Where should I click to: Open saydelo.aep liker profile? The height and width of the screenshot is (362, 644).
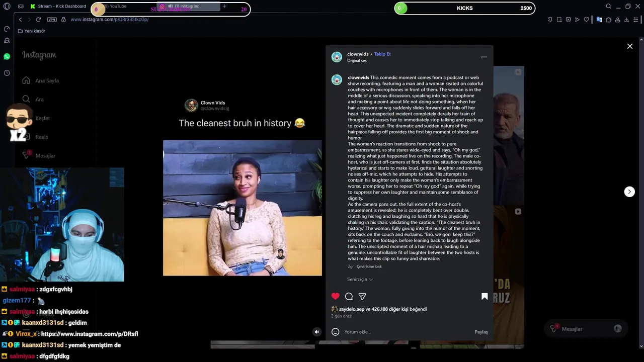pyautogui.click(x=352, y=309)
